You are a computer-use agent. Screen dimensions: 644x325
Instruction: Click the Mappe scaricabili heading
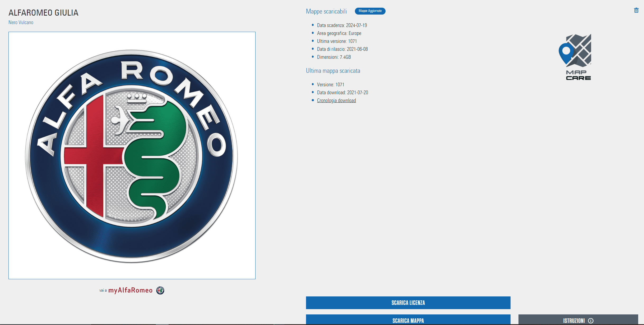(x=326, y=11)
